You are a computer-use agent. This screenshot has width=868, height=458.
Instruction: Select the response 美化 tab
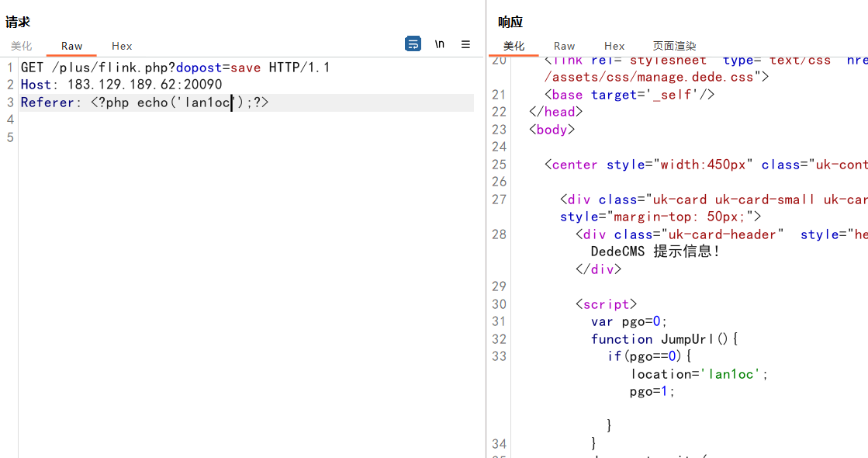click(514, 46)
